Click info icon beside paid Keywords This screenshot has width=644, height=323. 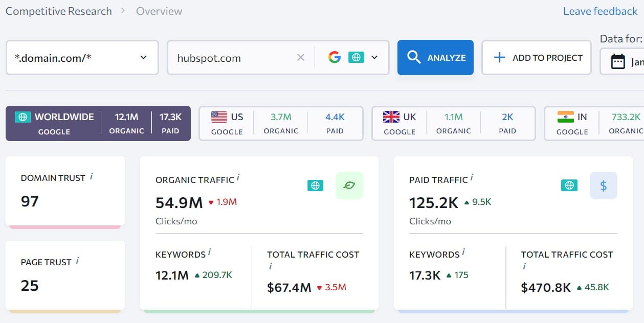463,252
